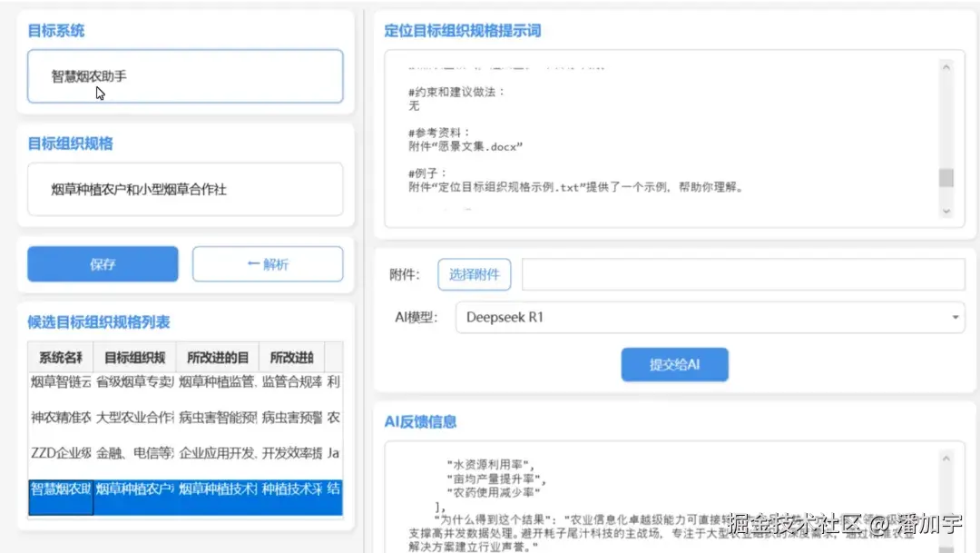Click the 保存 button to save

pyautogui.click(x=102, y=263)
